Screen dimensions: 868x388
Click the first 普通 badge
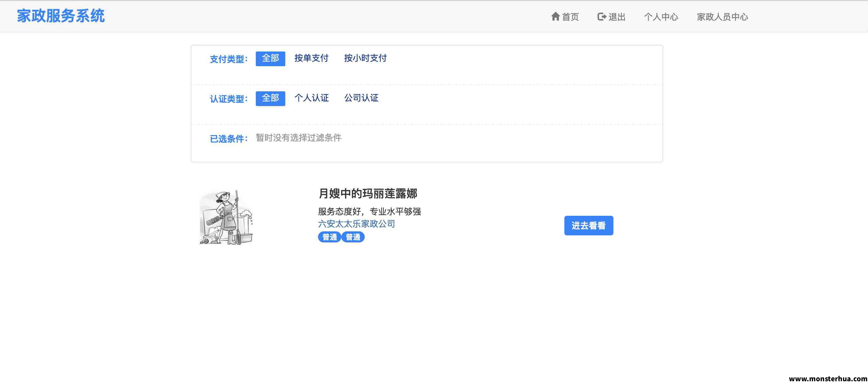pos(329,237)
